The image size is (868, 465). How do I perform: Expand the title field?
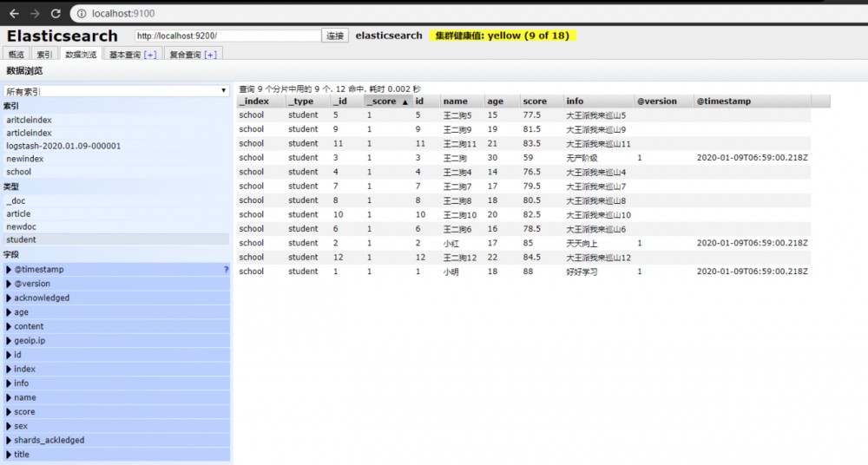coord(9,455)
